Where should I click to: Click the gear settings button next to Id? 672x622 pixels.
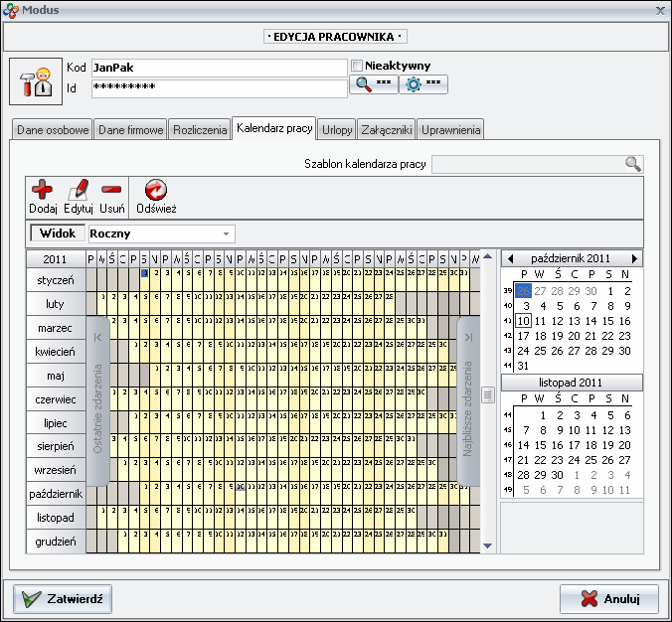[422, 85]
